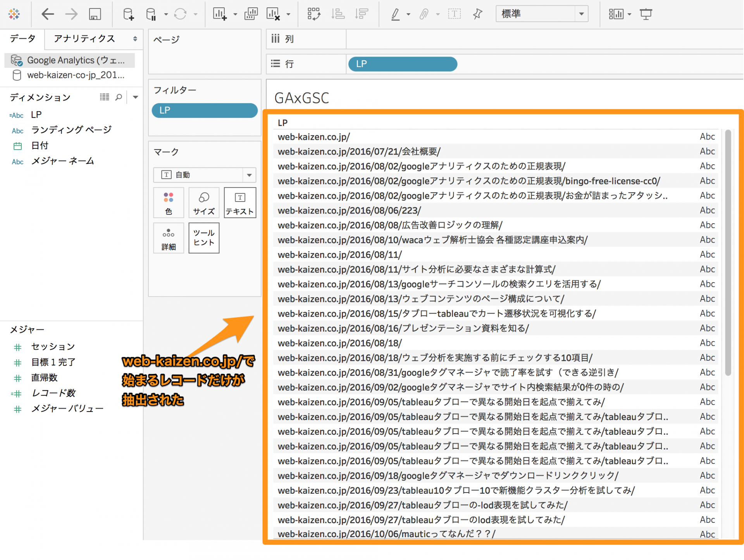
Task: Toggle show mark labels icon
Action: click(454, 14)
